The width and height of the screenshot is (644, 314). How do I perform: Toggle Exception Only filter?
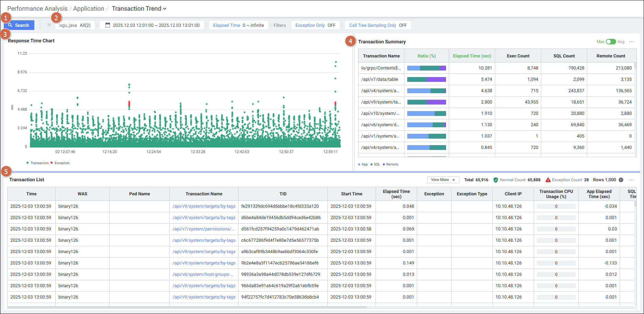point(315,25)
